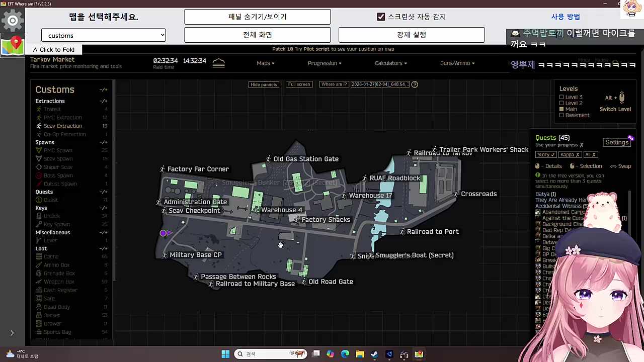The width and height of the screenshot is (644, 362).
Task: Open quest Settings button
Action: tap(617, 142)
